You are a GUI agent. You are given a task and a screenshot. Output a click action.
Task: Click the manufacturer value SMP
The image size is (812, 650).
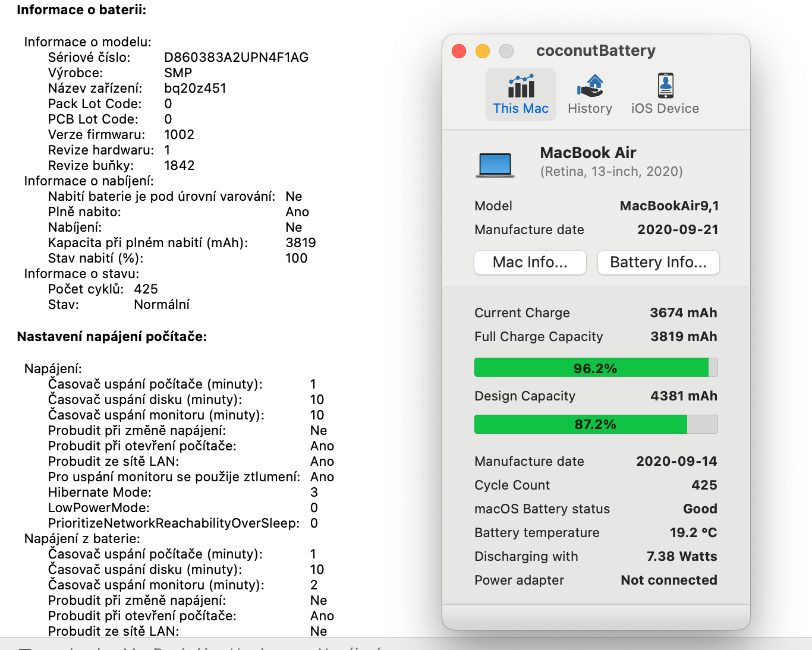tap(178, 73)
